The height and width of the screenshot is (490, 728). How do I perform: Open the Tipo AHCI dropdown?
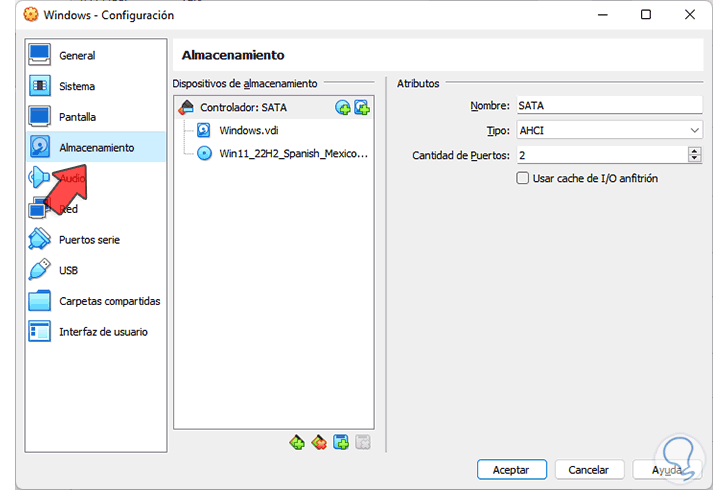click(609, 131)
